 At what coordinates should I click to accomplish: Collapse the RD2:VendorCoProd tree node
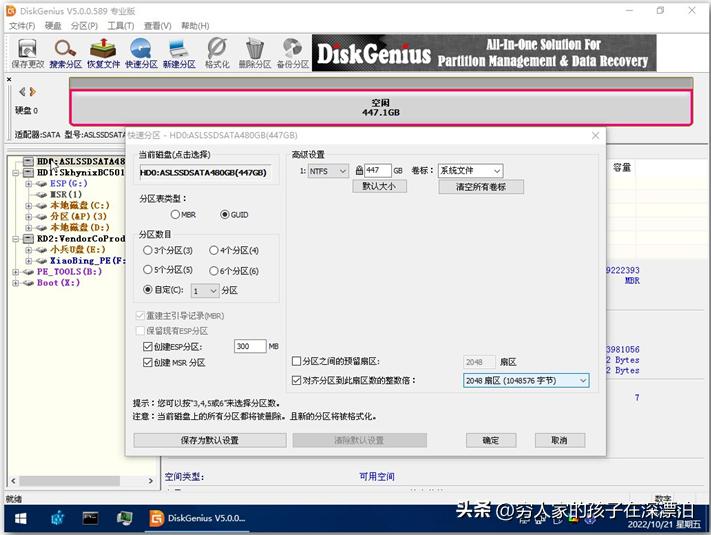coord(16,239)
